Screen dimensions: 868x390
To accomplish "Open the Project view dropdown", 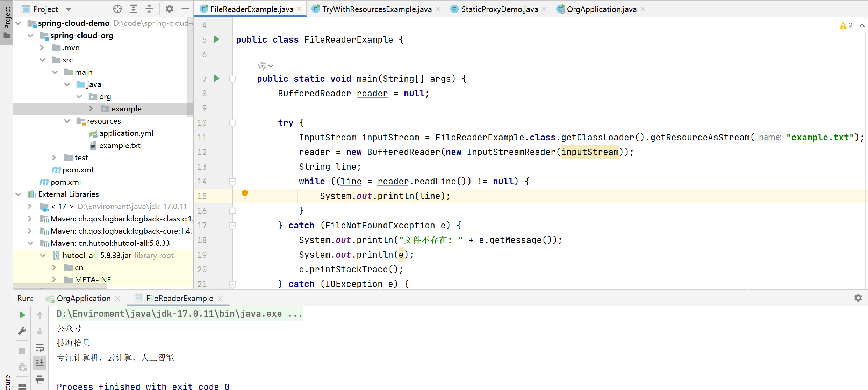I will pyautogui.click(x=69, y=9).
